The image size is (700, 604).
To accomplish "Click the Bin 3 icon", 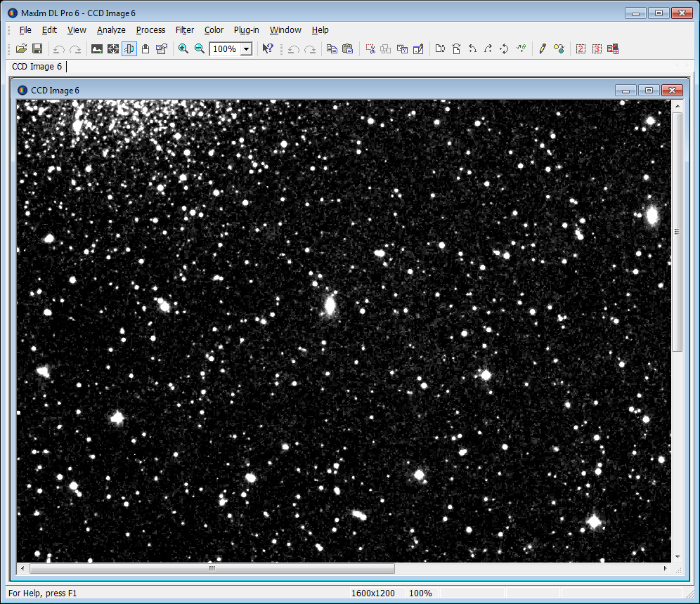I will [x=597, y=48].
